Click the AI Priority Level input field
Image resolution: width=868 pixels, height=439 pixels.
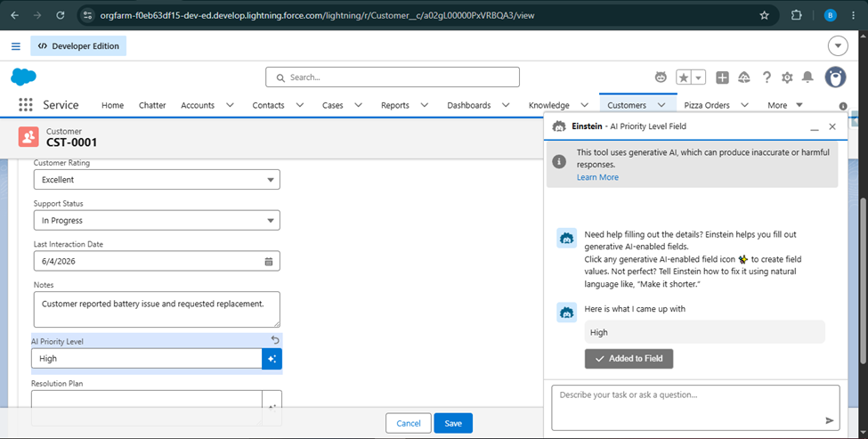coord(147,359)
